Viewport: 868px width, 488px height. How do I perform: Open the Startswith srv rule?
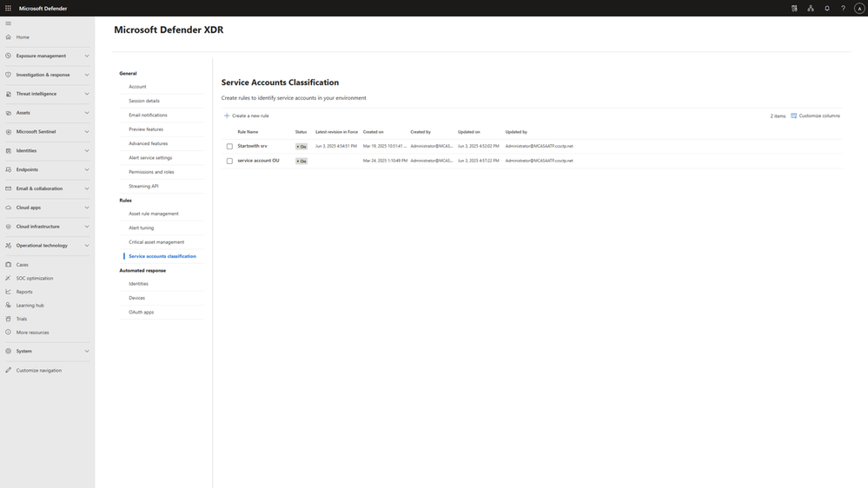pos(253,146)
